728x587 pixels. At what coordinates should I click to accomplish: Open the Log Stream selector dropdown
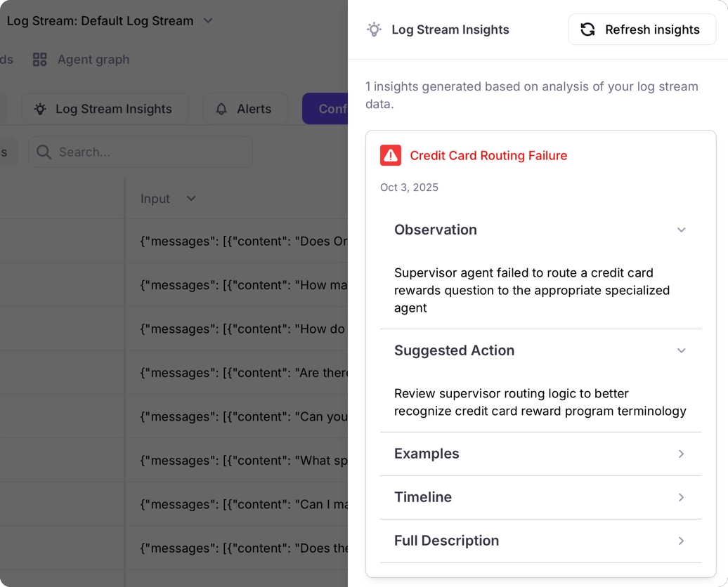[x=208, y=21]
